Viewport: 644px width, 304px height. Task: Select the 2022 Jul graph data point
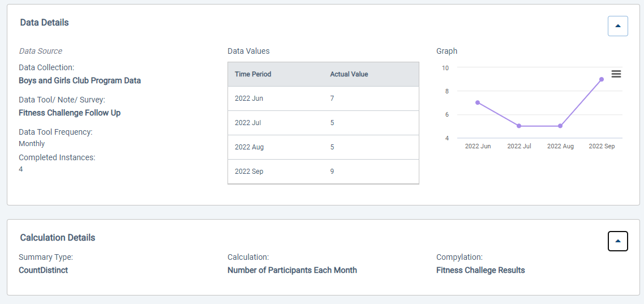[x=519, y=126]
